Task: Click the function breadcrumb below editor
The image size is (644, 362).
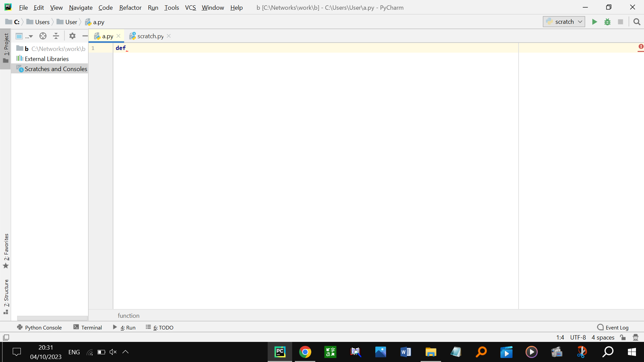Action: tap(128, 315)
